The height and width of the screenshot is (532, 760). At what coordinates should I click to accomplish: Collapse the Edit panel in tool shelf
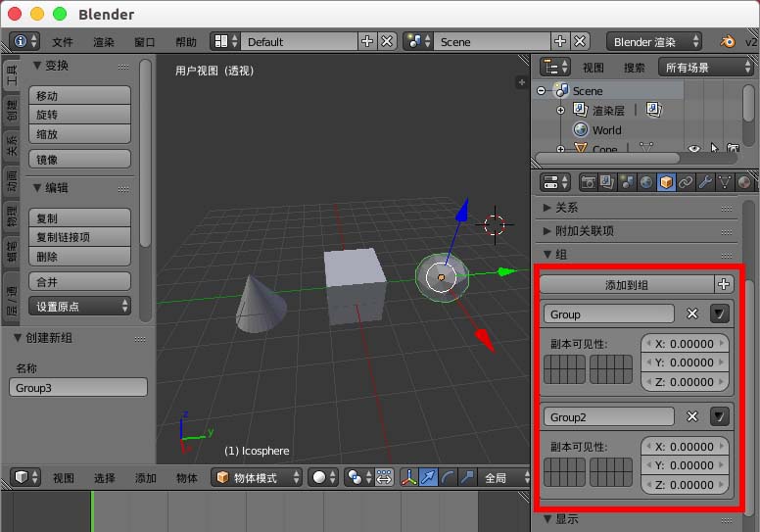37,188
